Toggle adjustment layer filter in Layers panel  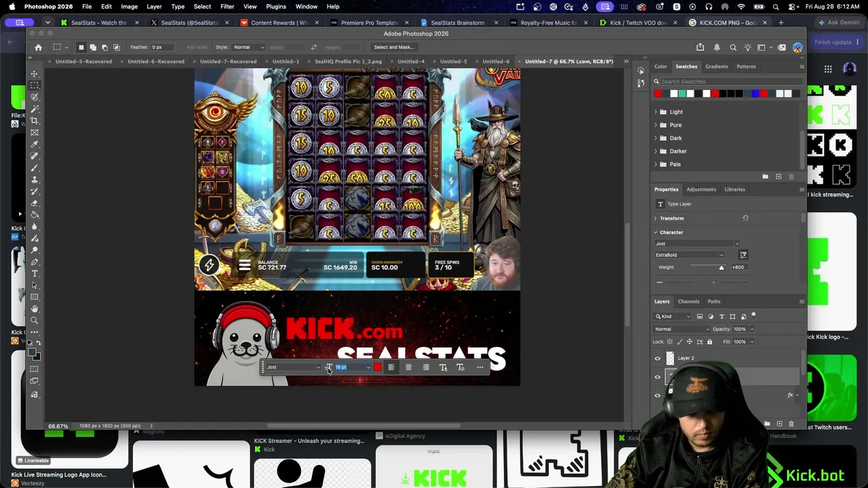711,317
